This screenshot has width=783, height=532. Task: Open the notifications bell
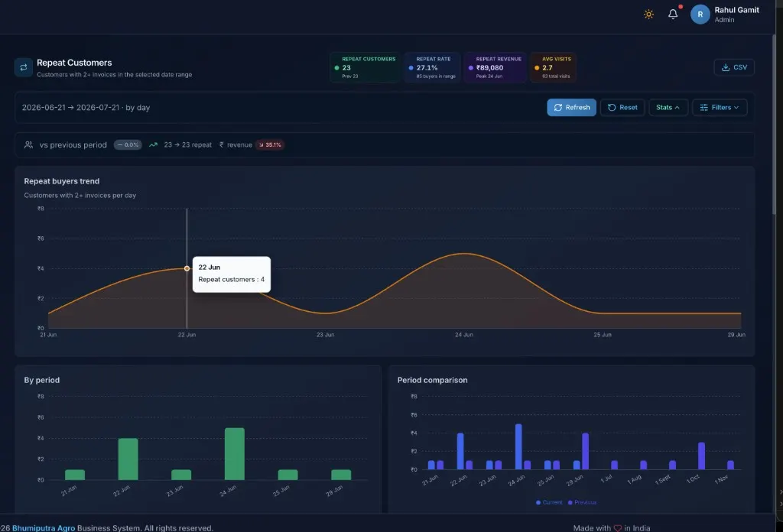[x=673, y=15]
